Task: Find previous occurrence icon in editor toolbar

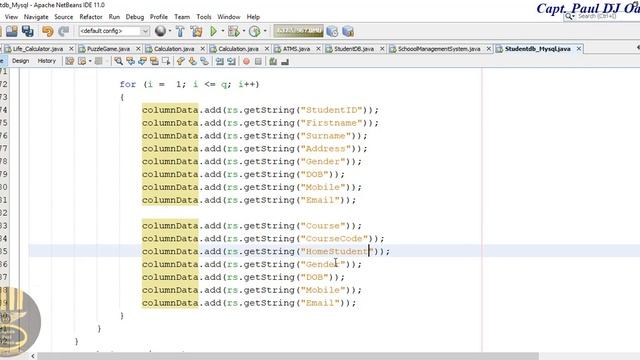Action: click(131, 61)
